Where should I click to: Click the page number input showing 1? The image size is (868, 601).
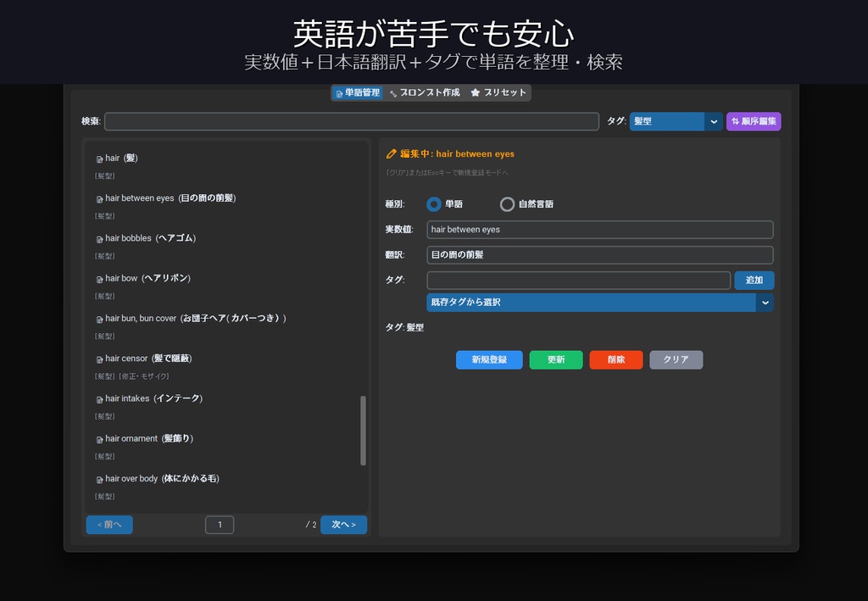click(219, 524)
